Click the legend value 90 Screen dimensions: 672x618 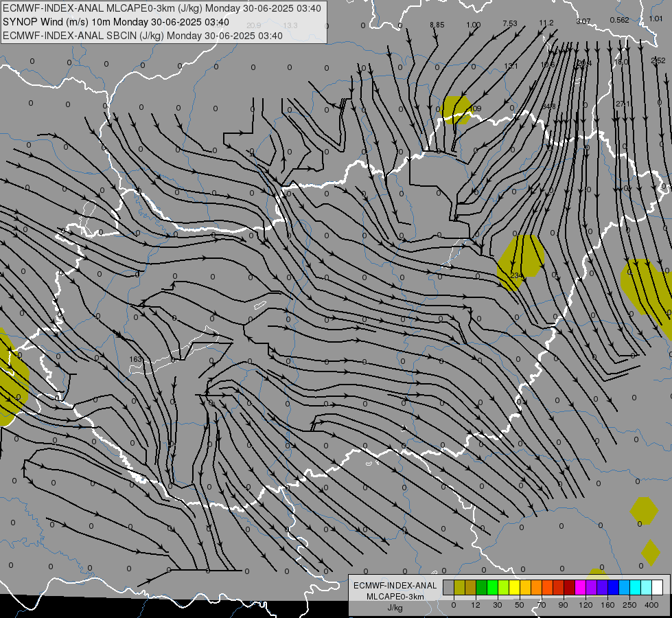(563, 605)
